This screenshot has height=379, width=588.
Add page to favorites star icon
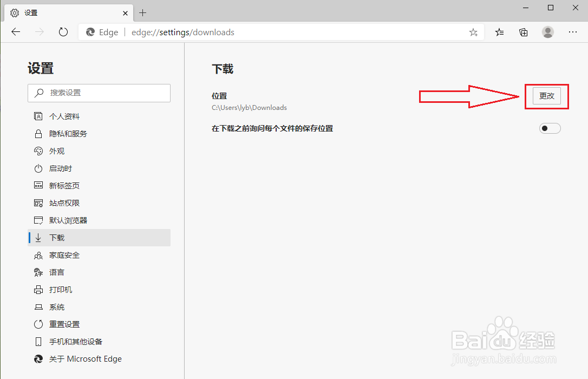(x=473, y=32)
